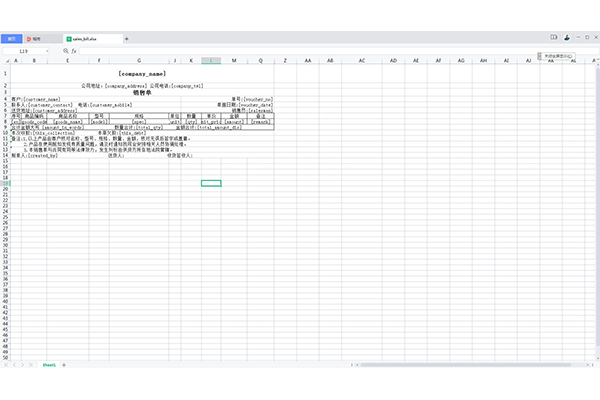Click the selected cell L19

tap(211, 183)
